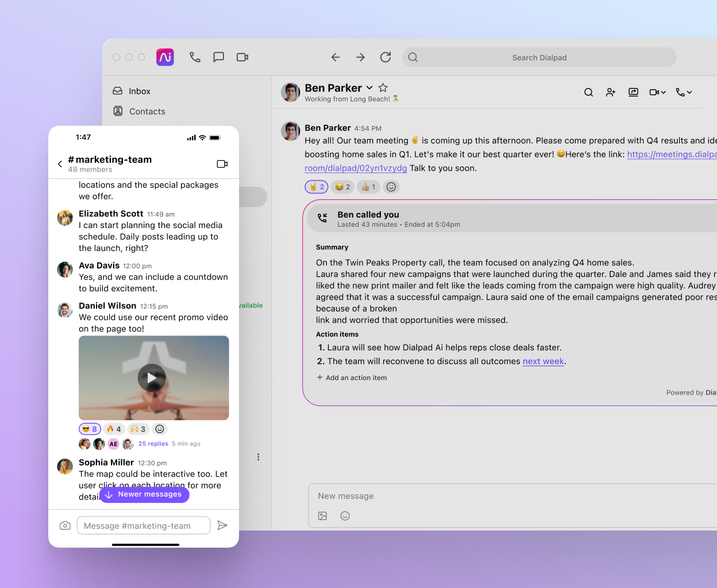Star the Ben Parker conversation

pos(383,87)
